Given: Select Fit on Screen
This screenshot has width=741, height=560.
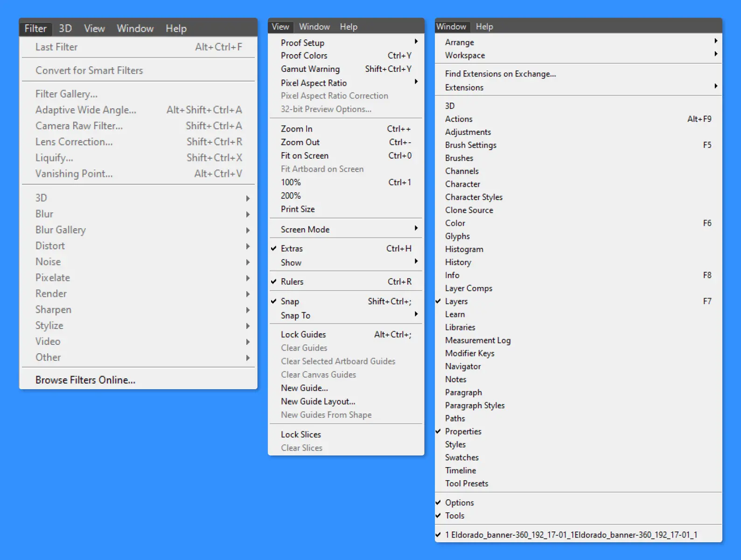Looking at the screenshot, I should tap(346, 156).
